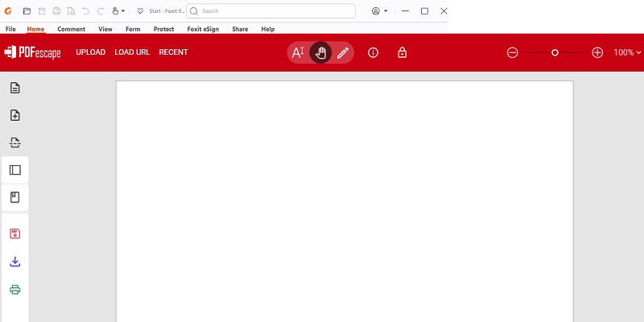Click the scan/split page icon in sidebar

point(15,142)
